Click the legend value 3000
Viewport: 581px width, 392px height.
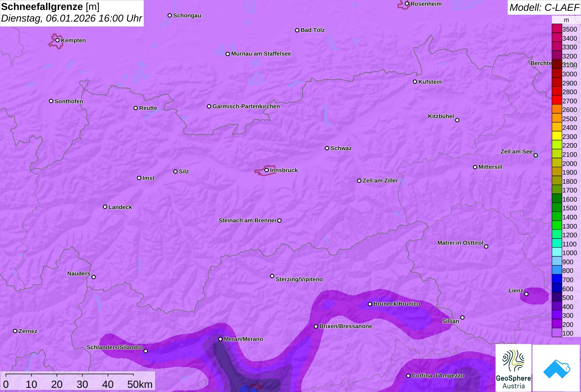pos(569,74)
